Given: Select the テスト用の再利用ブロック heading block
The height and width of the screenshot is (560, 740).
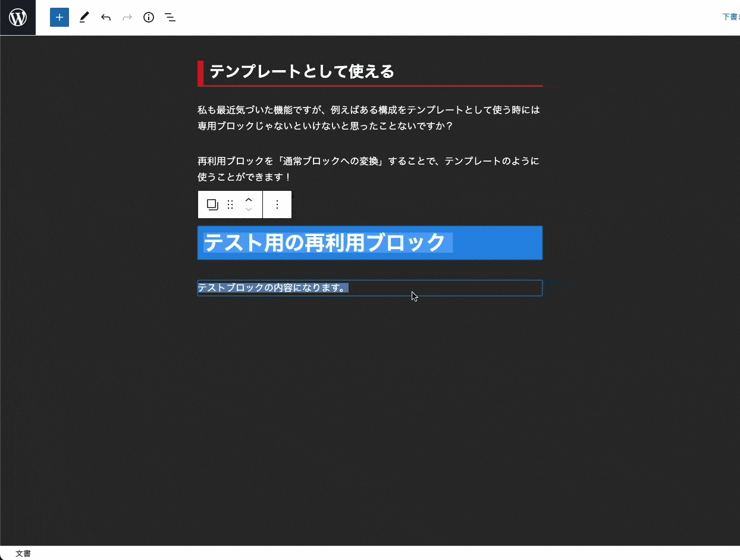Looking at the screenshot, I should [324, 243].
